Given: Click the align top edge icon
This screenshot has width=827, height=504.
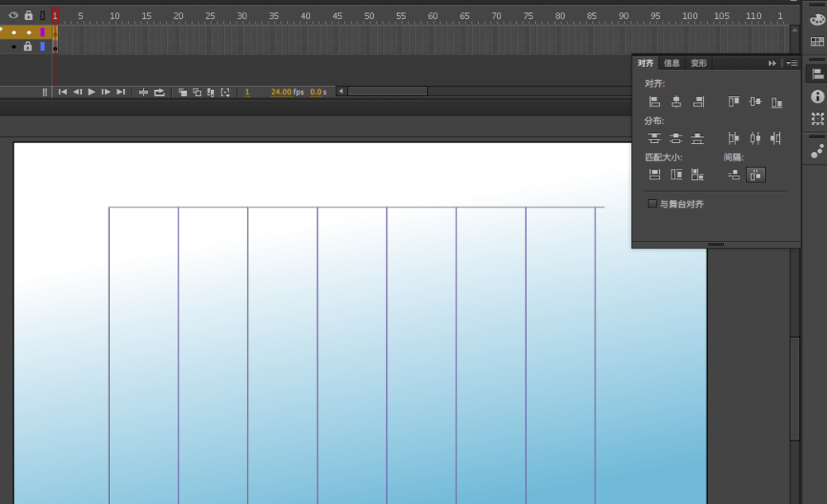Looking at the screenshot, I should pyautogui.click(x=734, y=102).
